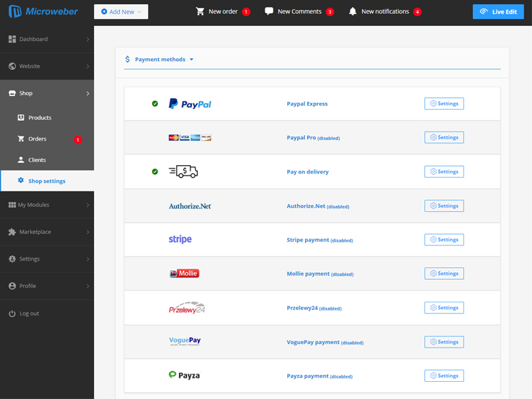Image resolution: width=532 pixels, height=399 pixels.
Task: Toggle the Paypal Express enabled checkmark
Action: click(155, 104)
